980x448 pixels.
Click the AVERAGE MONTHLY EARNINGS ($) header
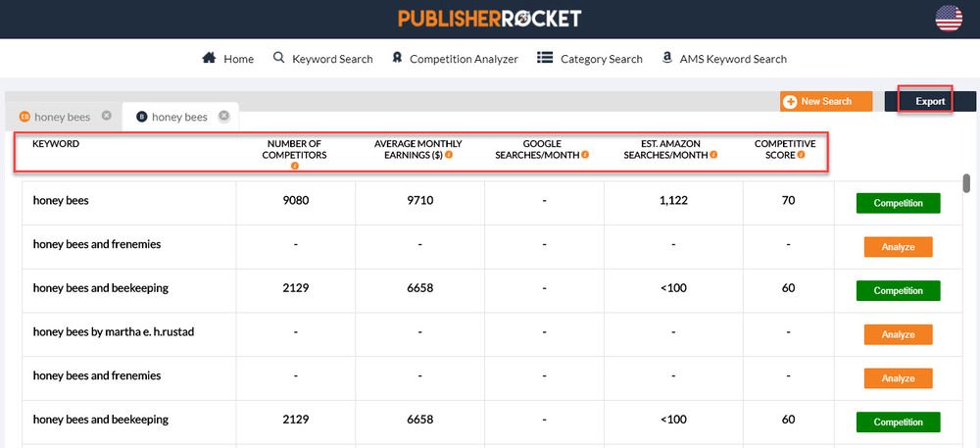pos(417,149)
